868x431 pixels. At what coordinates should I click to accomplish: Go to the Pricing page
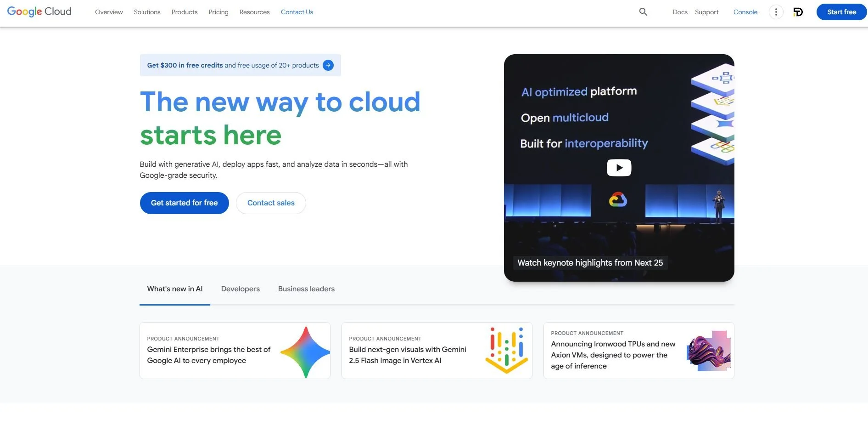tap(218, 12)
